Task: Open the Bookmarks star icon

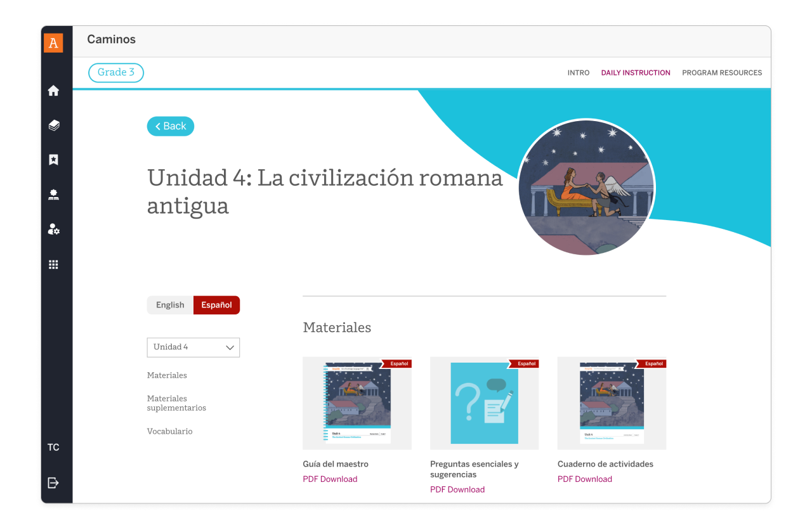Action: pyautogui.click(x=53, y=160)
